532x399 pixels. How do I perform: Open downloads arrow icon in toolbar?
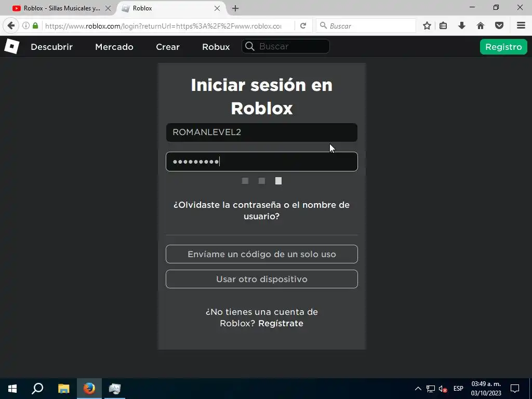click(461, 25)
